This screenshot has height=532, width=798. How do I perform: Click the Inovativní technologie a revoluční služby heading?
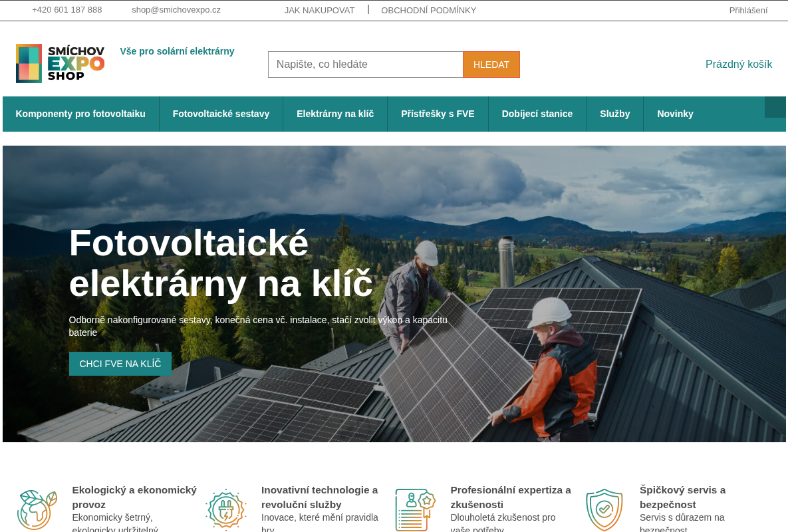click(x=319, y=497)
